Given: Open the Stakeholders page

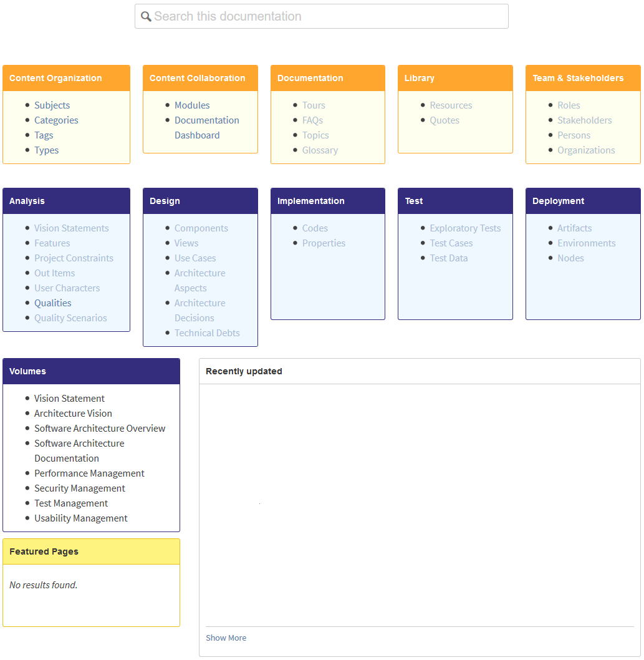Looking at the screenshot, I should 584,120.
